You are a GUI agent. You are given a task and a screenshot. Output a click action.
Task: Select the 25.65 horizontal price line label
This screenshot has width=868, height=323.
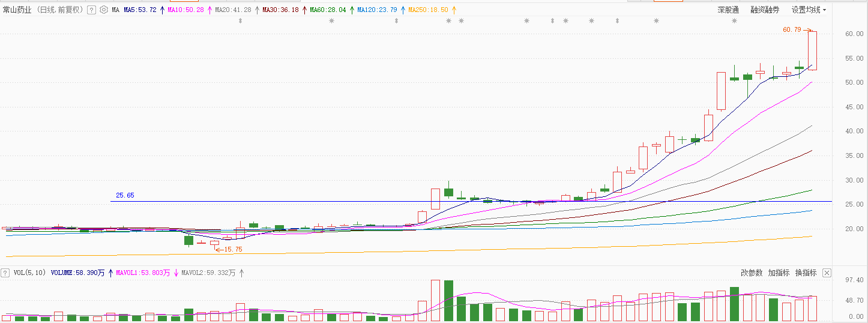pos(125,195)
